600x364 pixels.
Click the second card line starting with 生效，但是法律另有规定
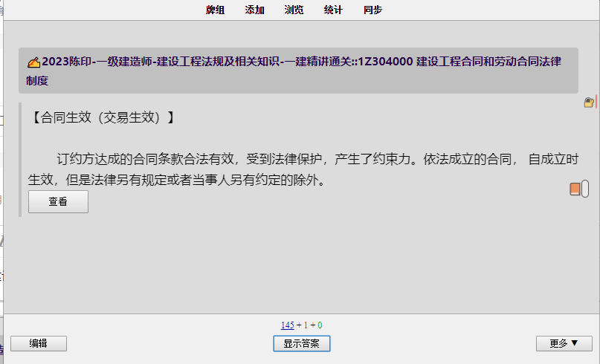pos(177,180)
